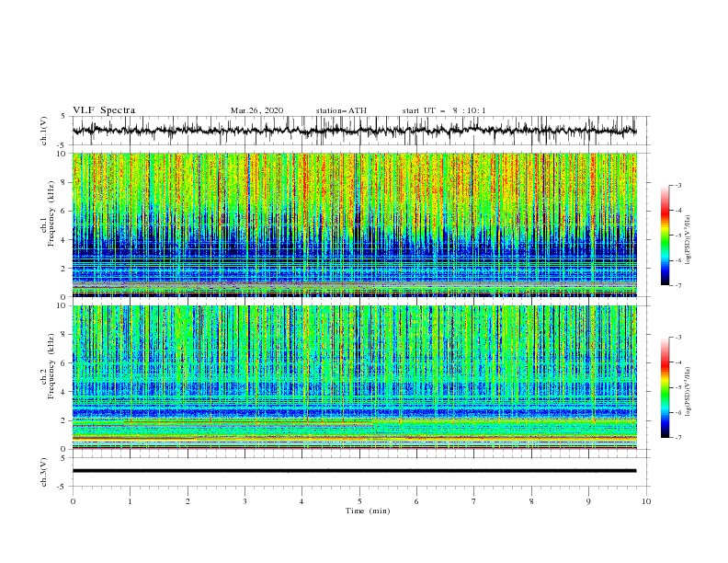The height and width of the screenshot is (563, 728).
Task: Click the upper 'log(PSD)(V²/Hz)' color bar label
Action: (688, 240)
